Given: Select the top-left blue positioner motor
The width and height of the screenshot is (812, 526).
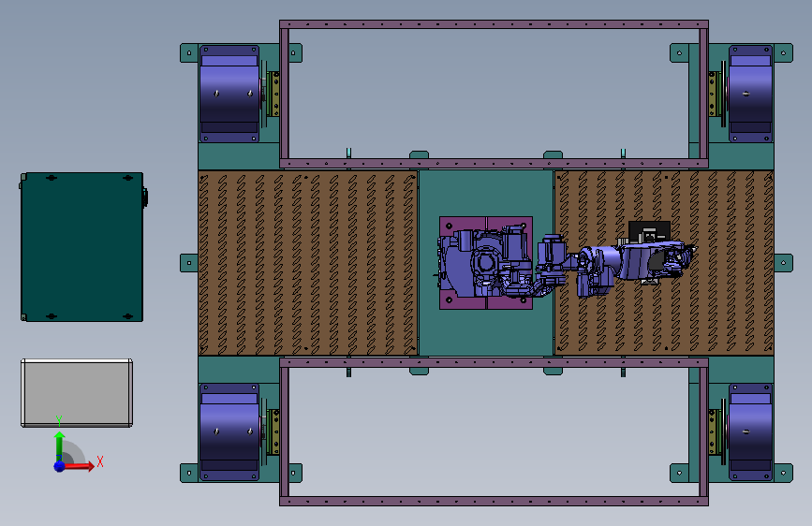Looking at the screenshot, I should coord(229,94).
